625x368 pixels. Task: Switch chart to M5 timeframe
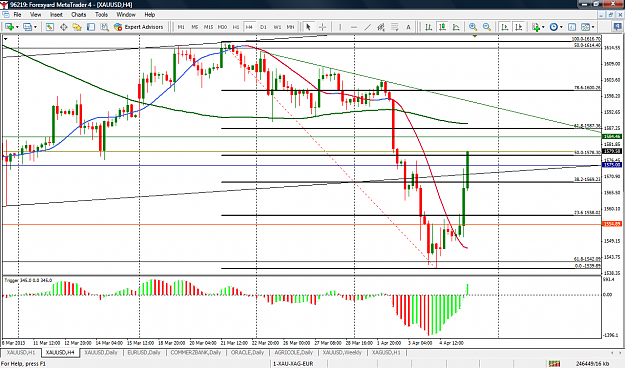click(x=195, y=27)
